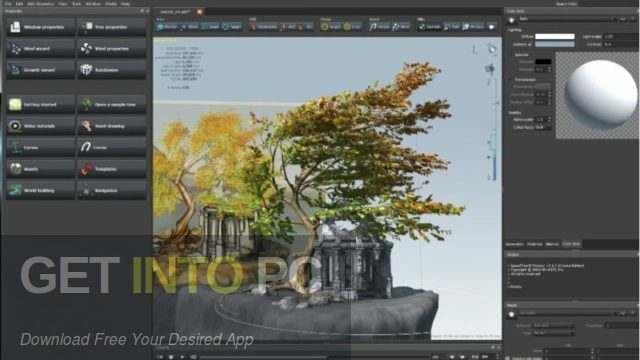The image size is (640, 360).
Task: Edit the Contrast value field
Action: click(622, 44)
